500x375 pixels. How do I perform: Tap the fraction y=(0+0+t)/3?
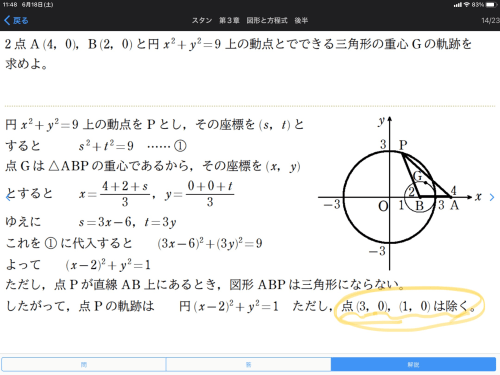tap(199, 194)
